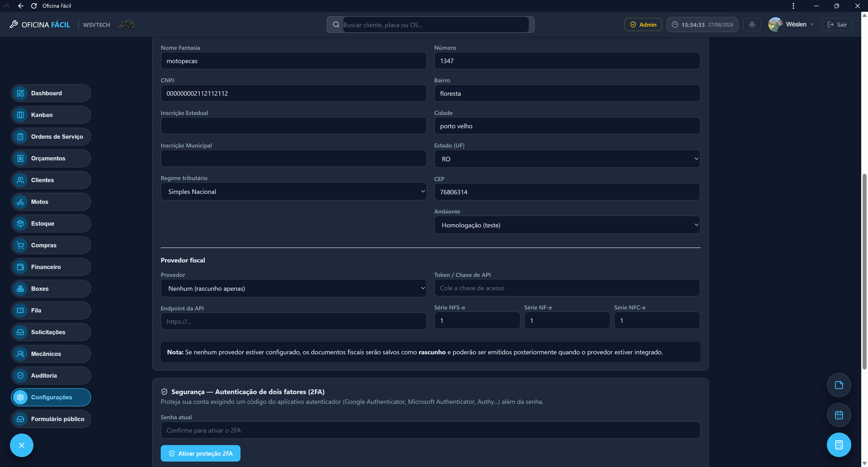Open Financeiro in the sidebar

point(51,267)
